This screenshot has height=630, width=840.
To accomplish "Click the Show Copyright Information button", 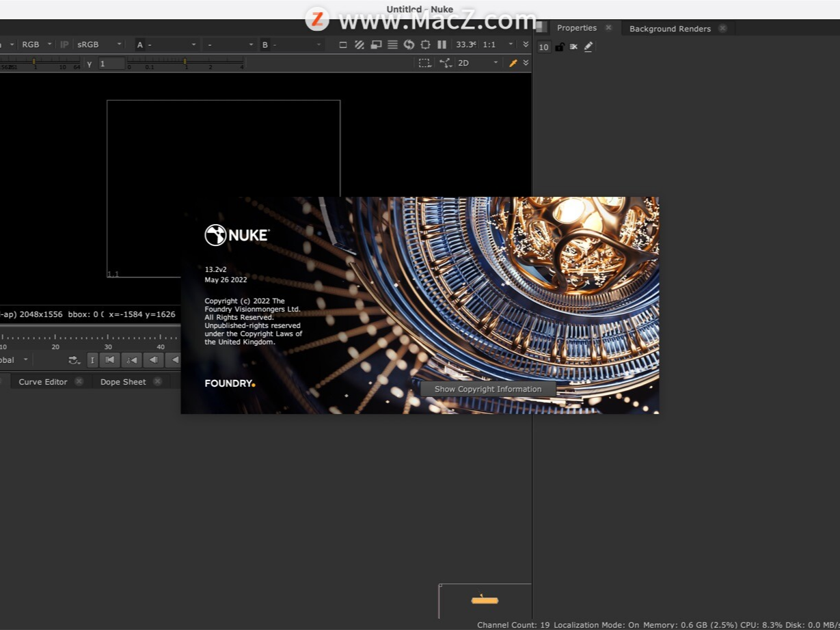I will coord(488,389).
